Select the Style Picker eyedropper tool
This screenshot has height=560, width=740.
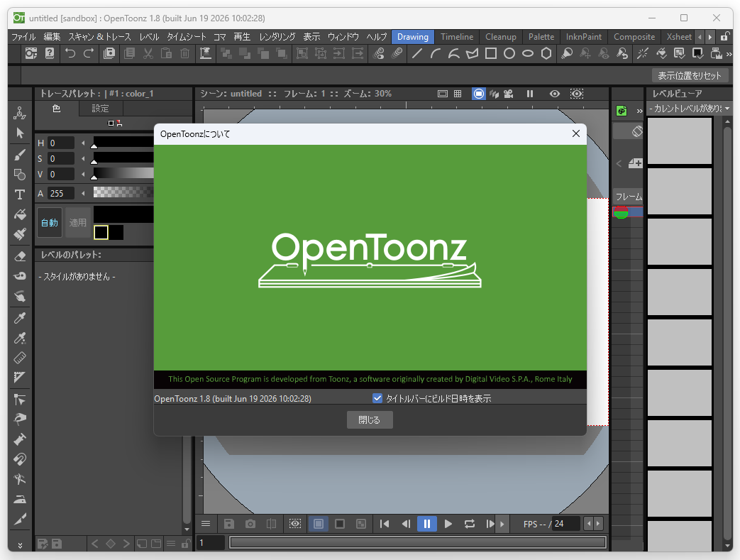tap(19, 318)
